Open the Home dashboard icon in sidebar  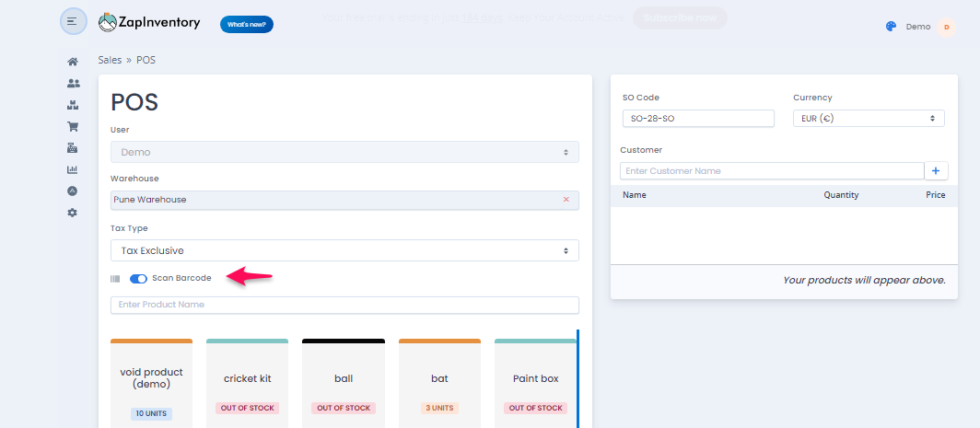coord(73,62)
